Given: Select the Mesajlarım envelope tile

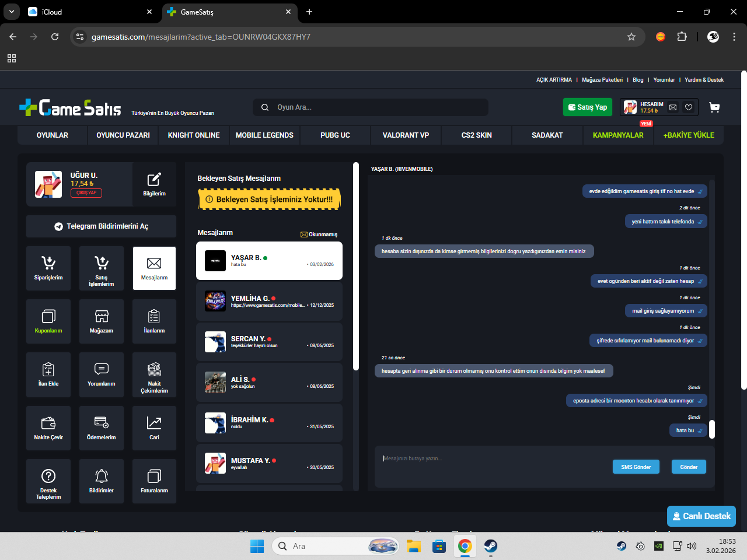Looking at the screenshot, I should tap(154, 268).
